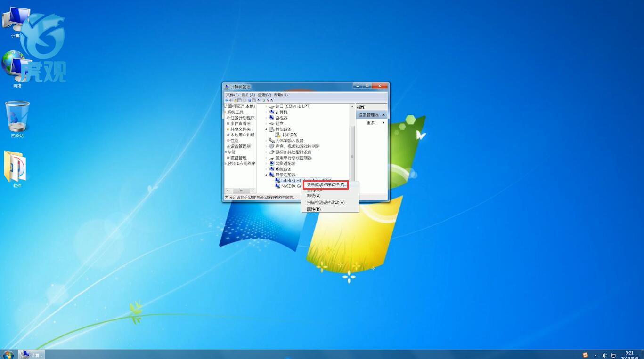
Task: Open the 操作(A) menu
Action: click(x=248, y=95)
